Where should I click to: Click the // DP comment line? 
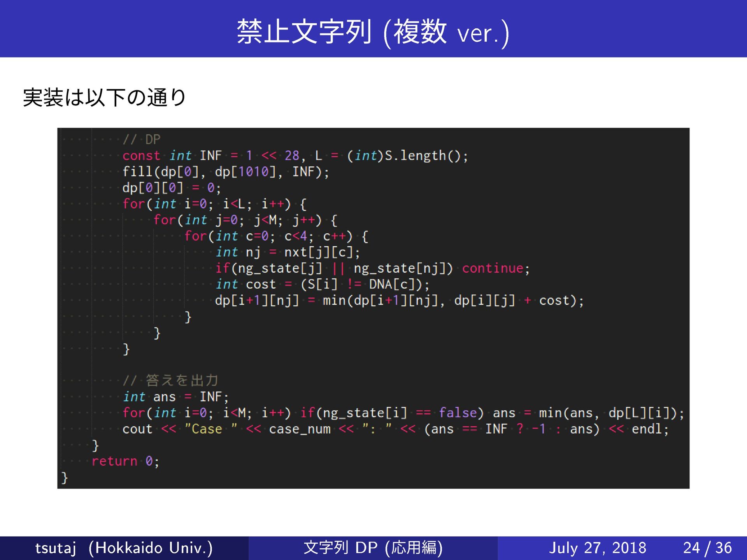tap(141, 139)
